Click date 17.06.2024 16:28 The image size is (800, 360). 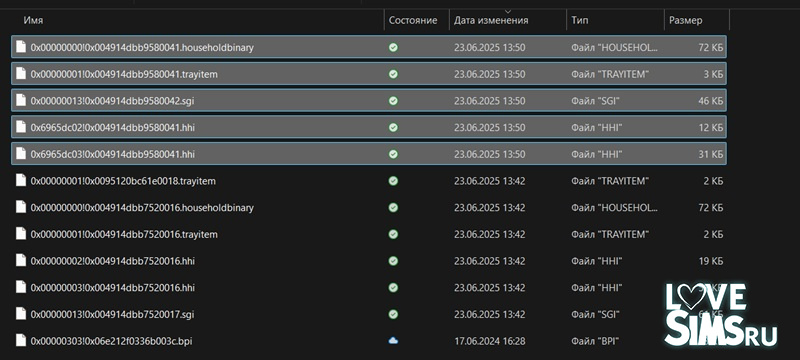tap(489, 341)
